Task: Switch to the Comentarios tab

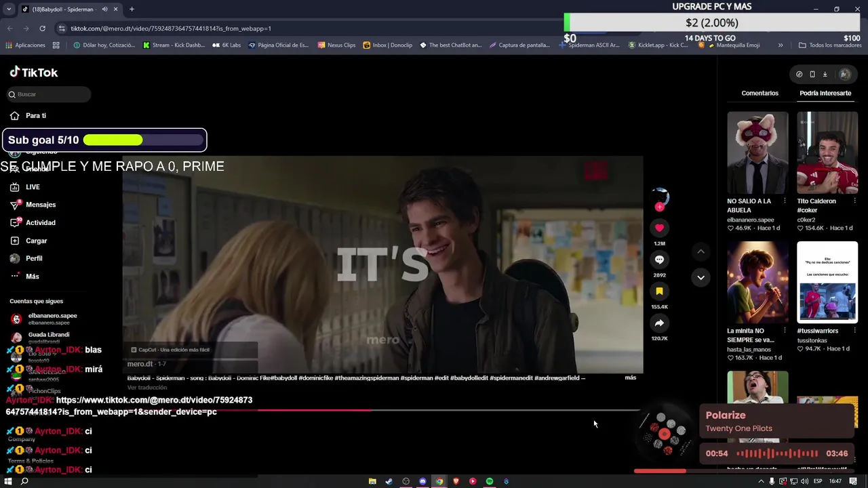Action: [x=759, y=93]
